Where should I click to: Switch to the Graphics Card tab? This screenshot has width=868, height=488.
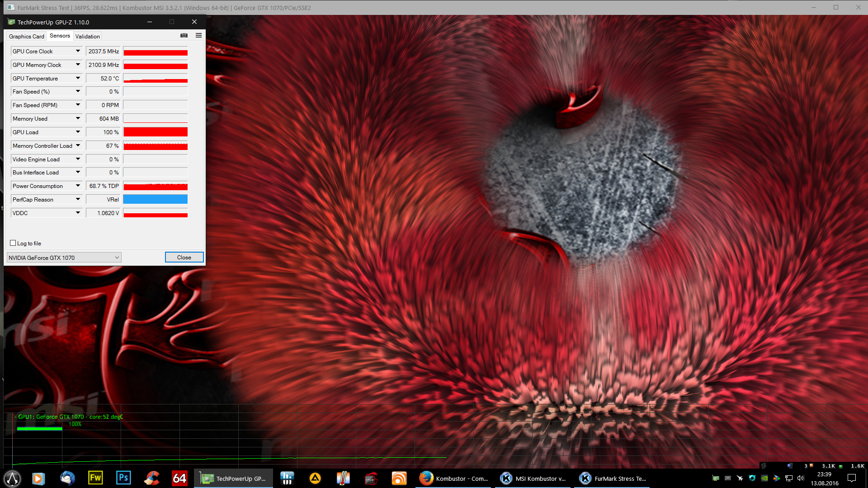pos(26,36)
